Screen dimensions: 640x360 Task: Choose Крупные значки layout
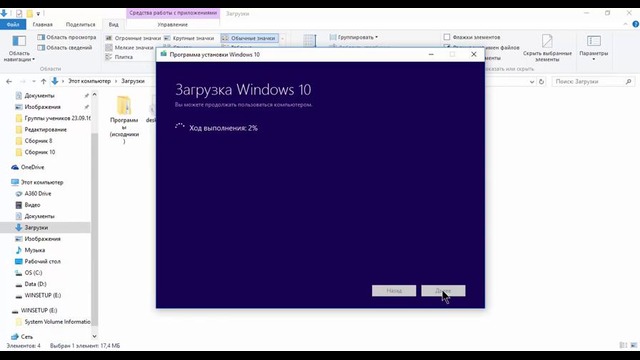coord(189,38)
